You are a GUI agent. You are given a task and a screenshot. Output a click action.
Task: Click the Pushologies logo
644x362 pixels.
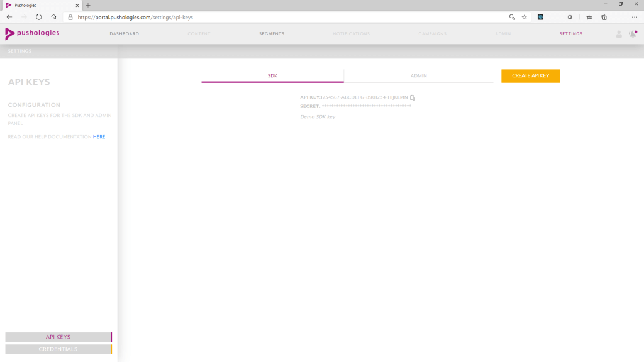[32, 34]
